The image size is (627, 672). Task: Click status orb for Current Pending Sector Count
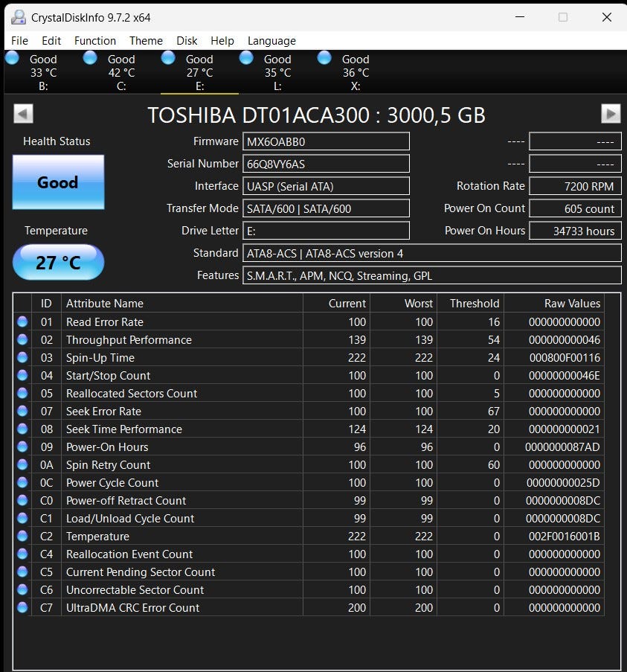click(x=22, y=572)
